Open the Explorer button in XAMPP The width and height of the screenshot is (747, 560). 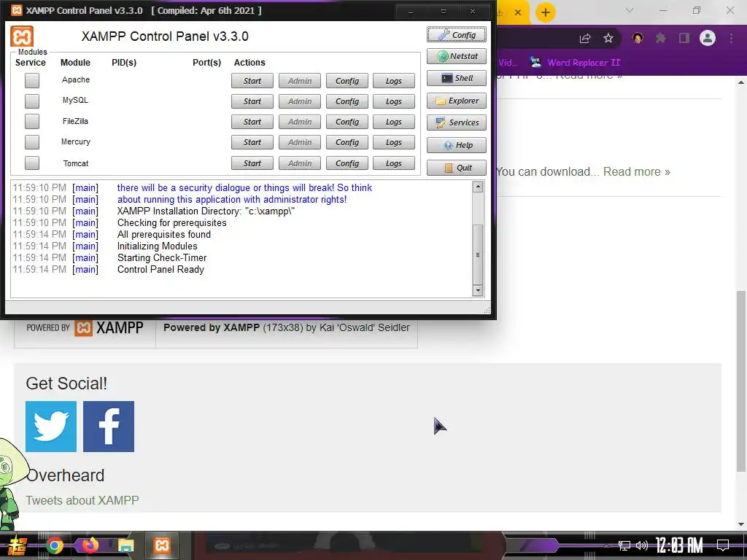pyautogui.click(x=457, y=101)
